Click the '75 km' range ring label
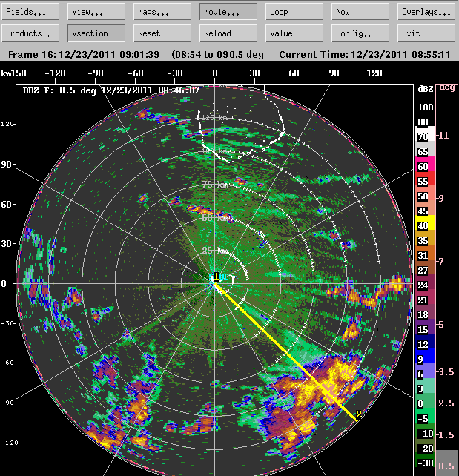Viewport: 459px width, 476px height. [215, 185]
